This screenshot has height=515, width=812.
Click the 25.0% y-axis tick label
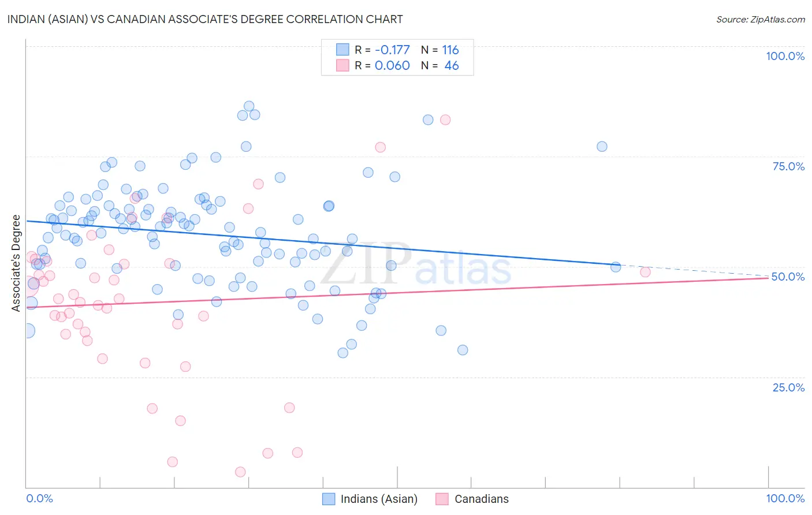tap(788, 387)
